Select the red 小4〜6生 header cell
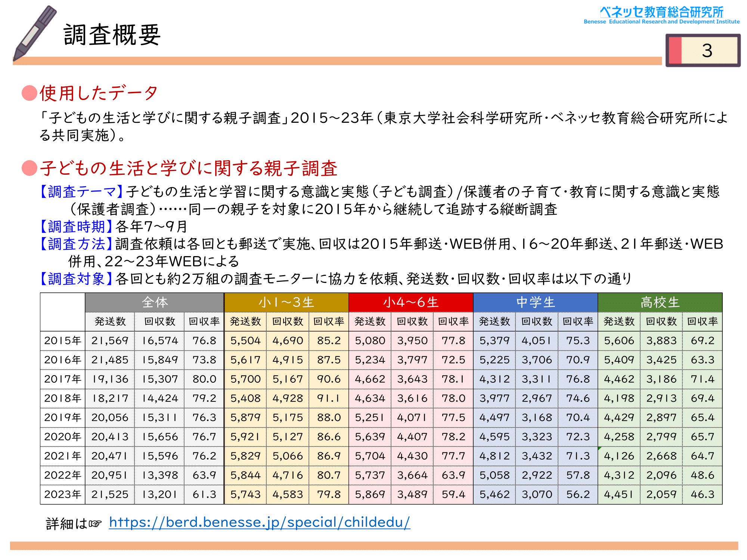The image size is (747, 560). (x=411, y=302)
